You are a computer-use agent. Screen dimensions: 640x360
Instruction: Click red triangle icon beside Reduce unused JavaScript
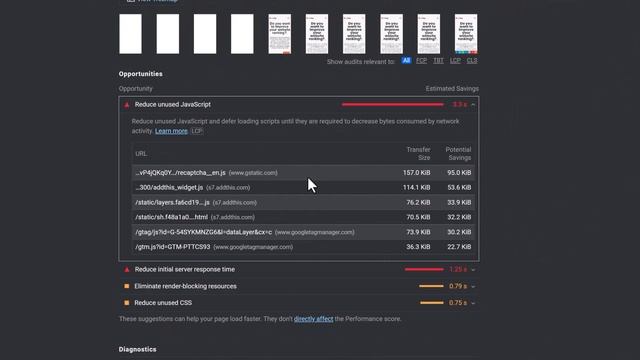click(127, 105)
